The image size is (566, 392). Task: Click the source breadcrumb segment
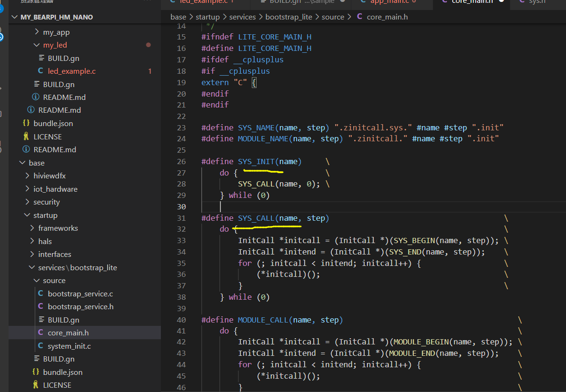(x=333, y=17)
